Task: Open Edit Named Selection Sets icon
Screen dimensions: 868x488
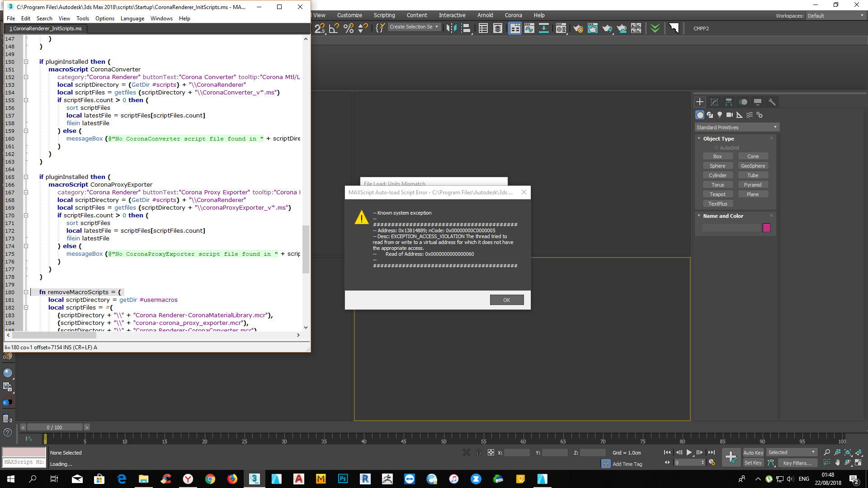Action: tap(380, 28)
